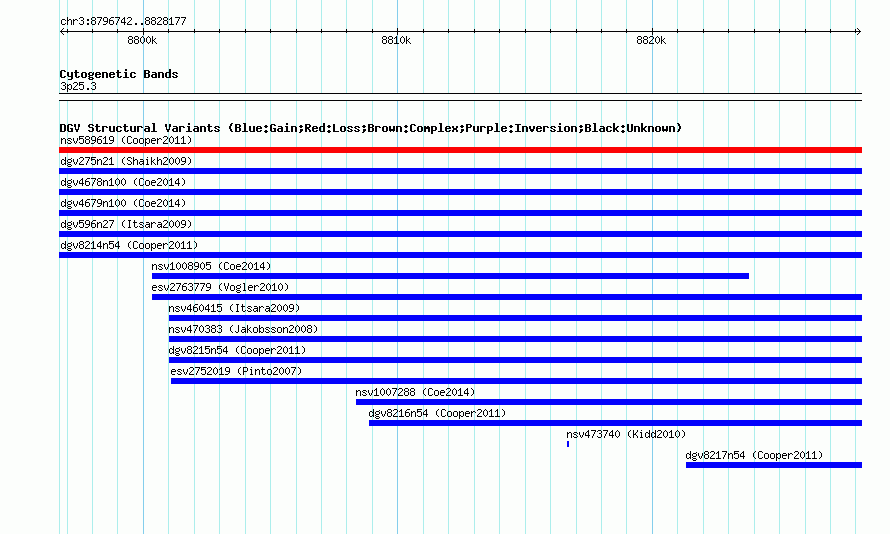Click the dgv4678n100 blue variant bar
Screen dimensions: 890x534
[x=460, y=192]
